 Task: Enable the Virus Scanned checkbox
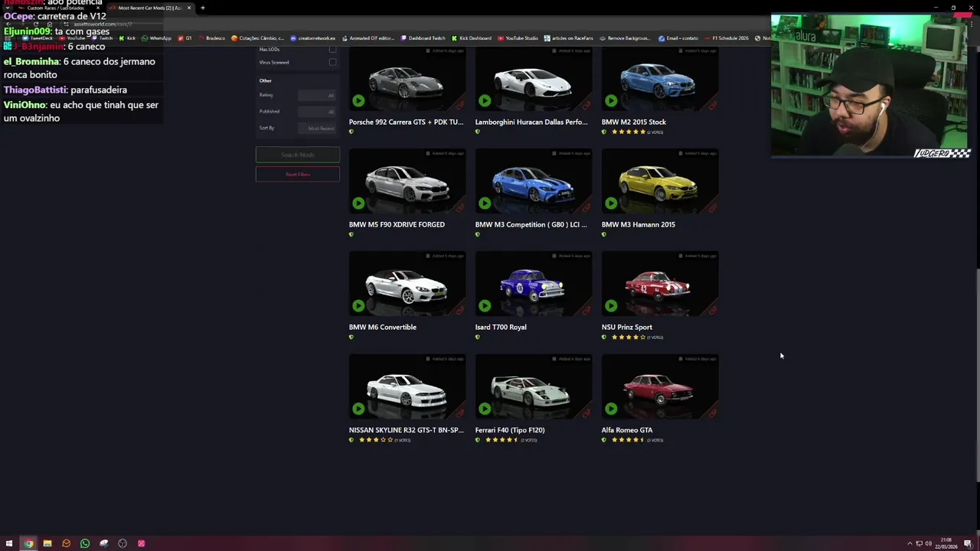pos(332,62)
